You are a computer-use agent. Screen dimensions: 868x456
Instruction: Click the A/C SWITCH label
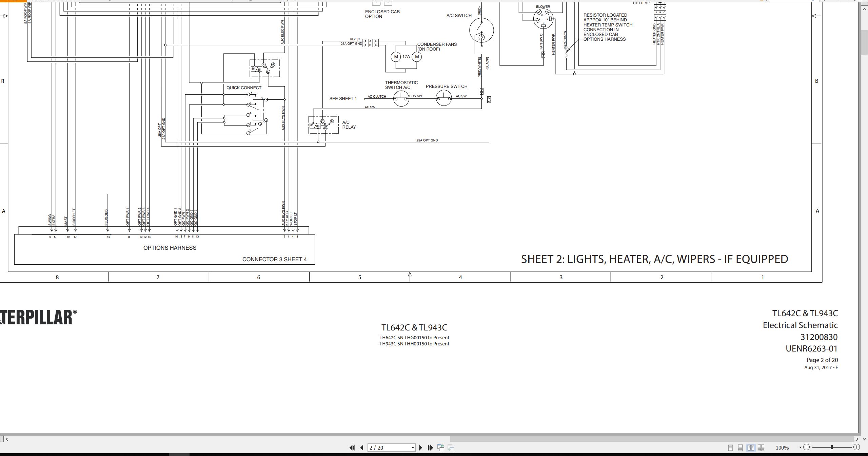pos(459,16)
